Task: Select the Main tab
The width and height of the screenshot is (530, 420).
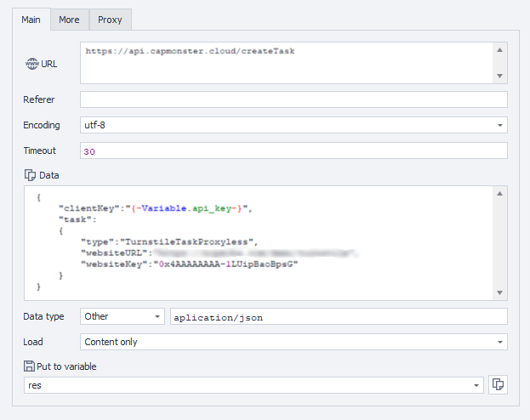Action: (33, 19)
